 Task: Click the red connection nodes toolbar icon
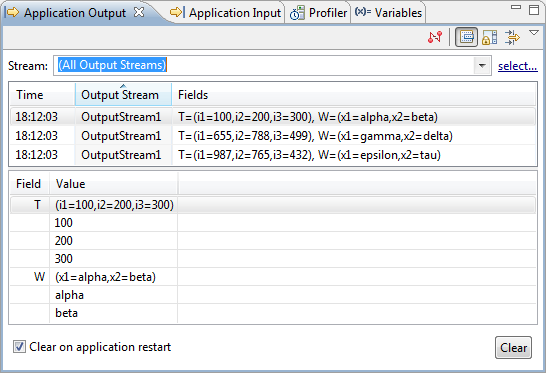pyautogui.click(x=435, y=37)
